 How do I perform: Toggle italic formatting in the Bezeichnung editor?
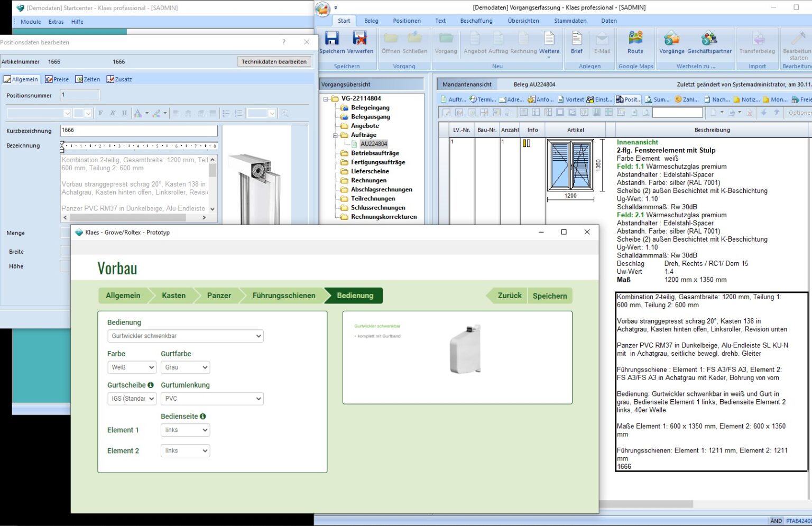(112, 113)
